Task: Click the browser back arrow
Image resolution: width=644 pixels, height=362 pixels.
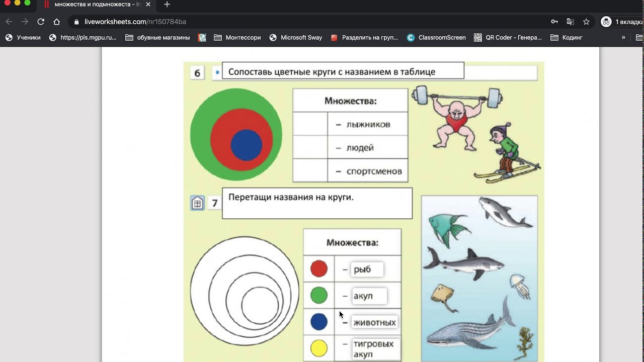Action: pyautogui.click(x=9, y=22)
